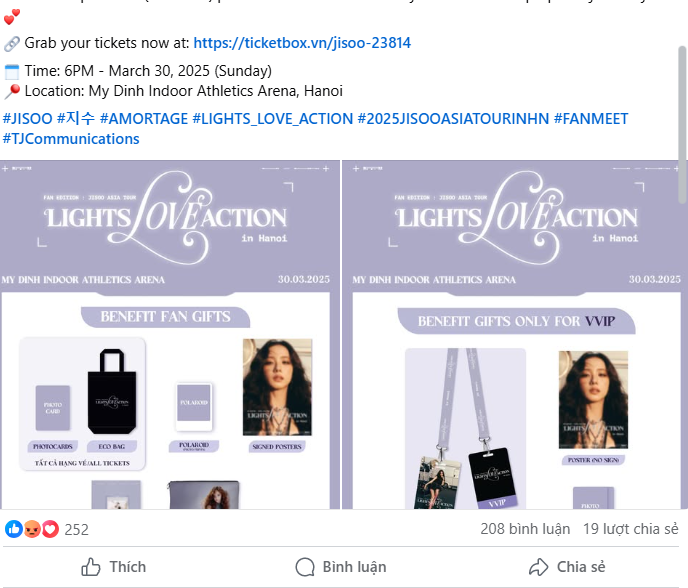Open the #AMORTAGE hashtag
The image size is (688, 588).
point(144,118)
